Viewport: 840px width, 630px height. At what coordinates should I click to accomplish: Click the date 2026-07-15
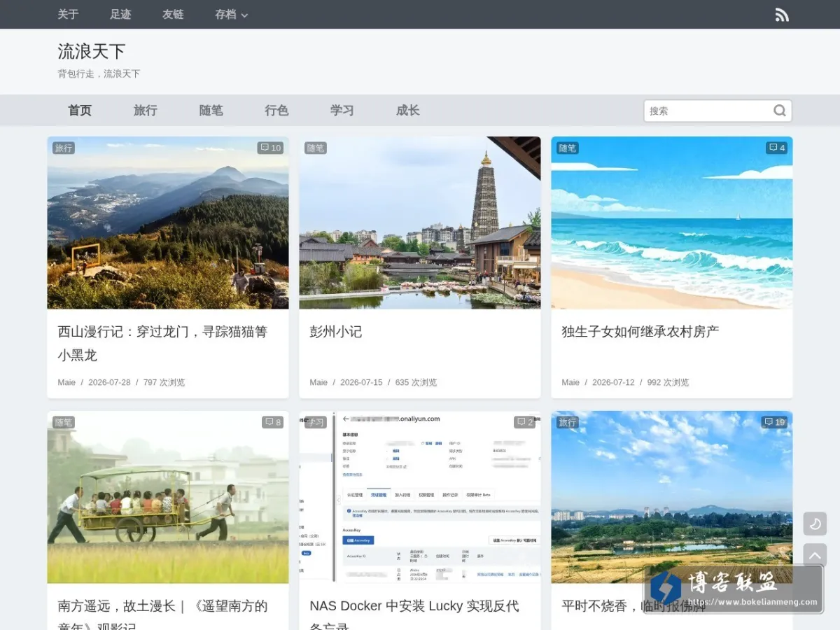pyautogui.click(x=361, y=382)
